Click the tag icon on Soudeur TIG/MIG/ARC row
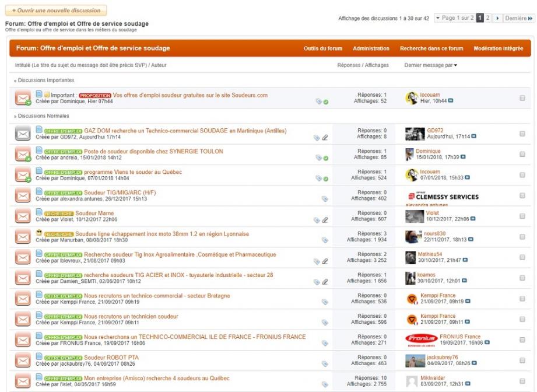 tap(325, 199)
